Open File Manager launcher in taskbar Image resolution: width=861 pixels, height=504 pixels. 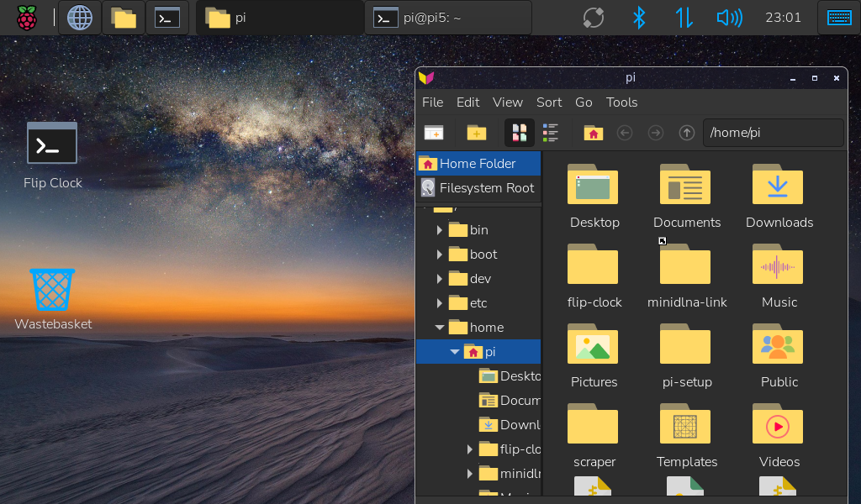pyautogui.click(x=124, y=18)
